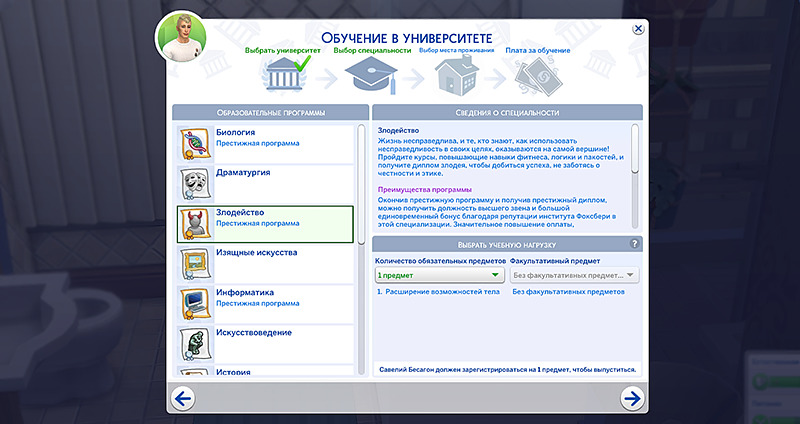Image resolution: width=800 pixels, height=424 pixels.
Task: Click the Преимущества программы heading
Action: click(x=425, y=190)
